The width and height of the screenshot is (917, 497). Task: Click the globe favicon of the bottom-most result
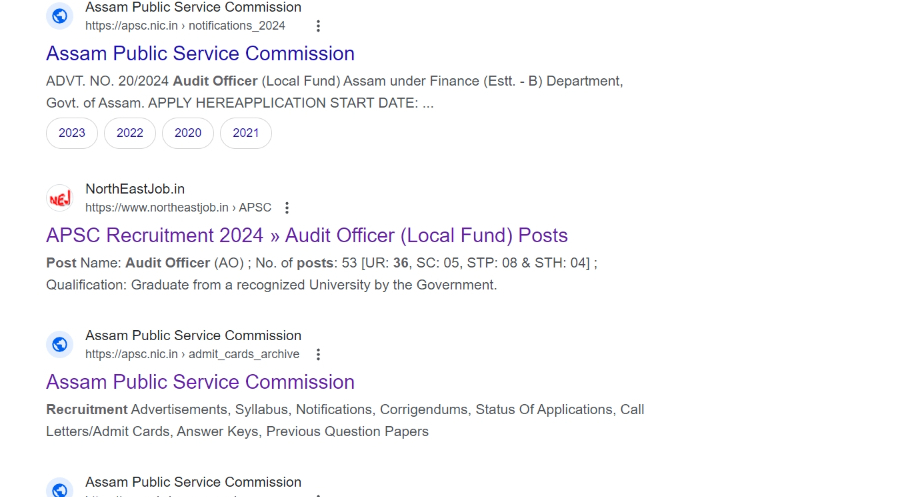[60, 488]
